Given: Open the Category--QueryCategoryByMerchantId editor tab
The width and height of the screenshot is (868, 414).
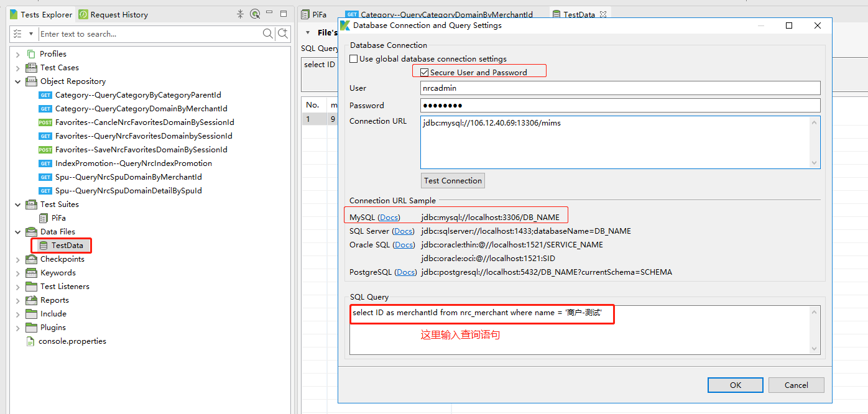Looking at the screenshot, I should 440,14.
